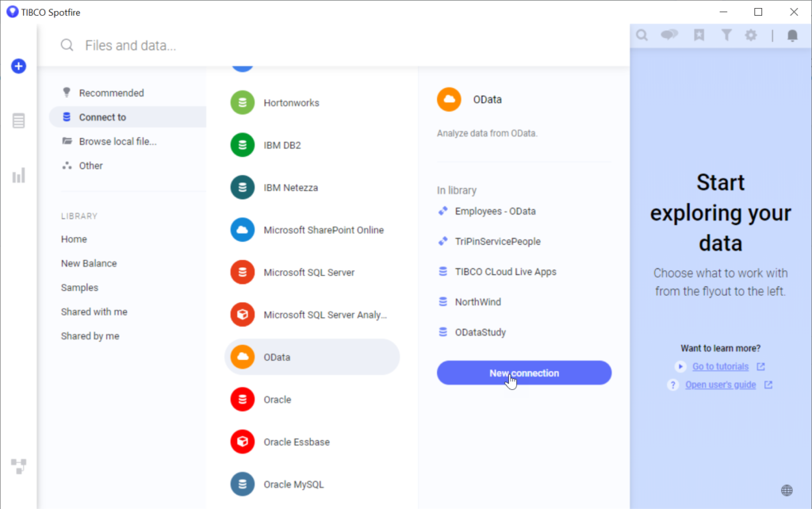Open the conversations speech bubble icon

coord(669,35)
